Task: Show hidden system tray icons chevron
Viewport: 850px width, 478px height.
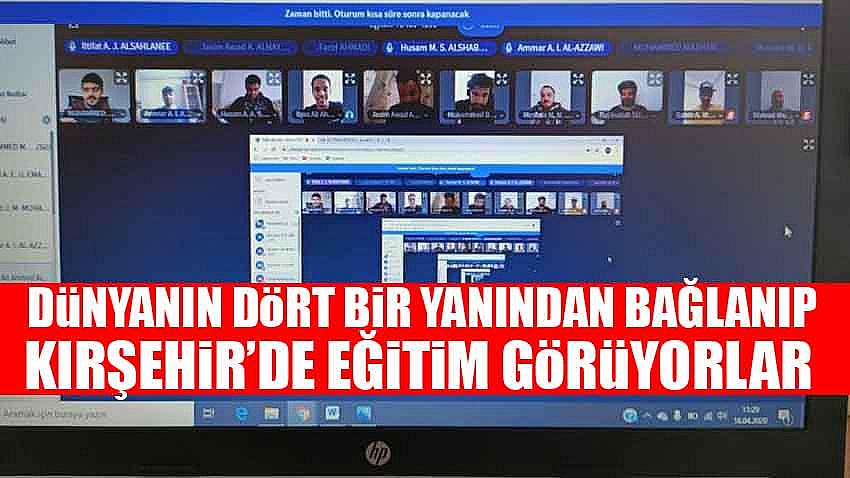Action: click(646, 416)
